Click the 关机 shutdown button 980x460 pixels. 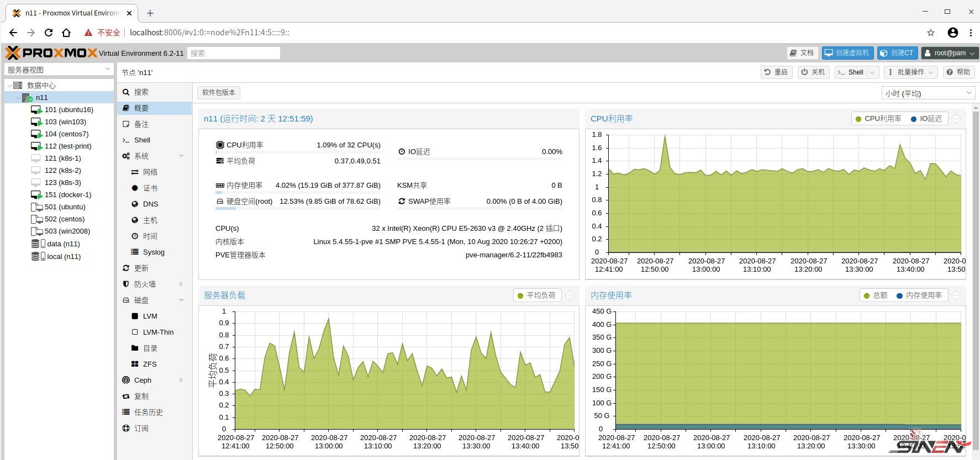(813, 72)
